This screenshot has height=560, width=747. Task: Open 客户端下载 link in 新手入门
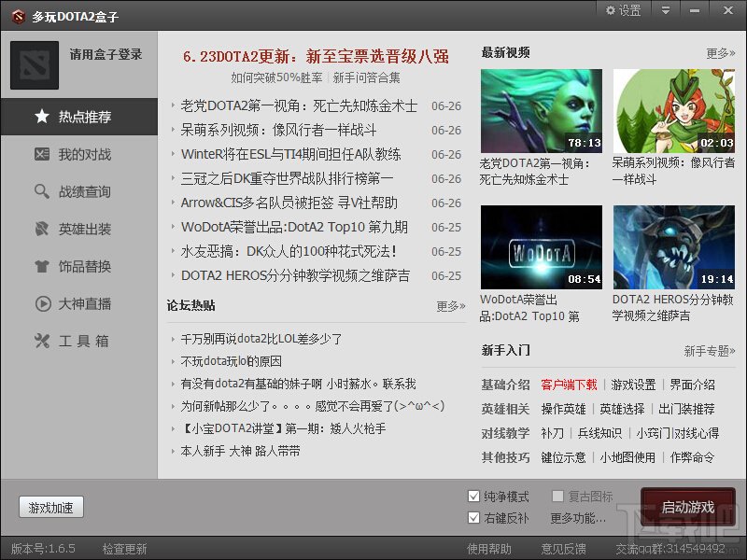click(x=569, y=385)
